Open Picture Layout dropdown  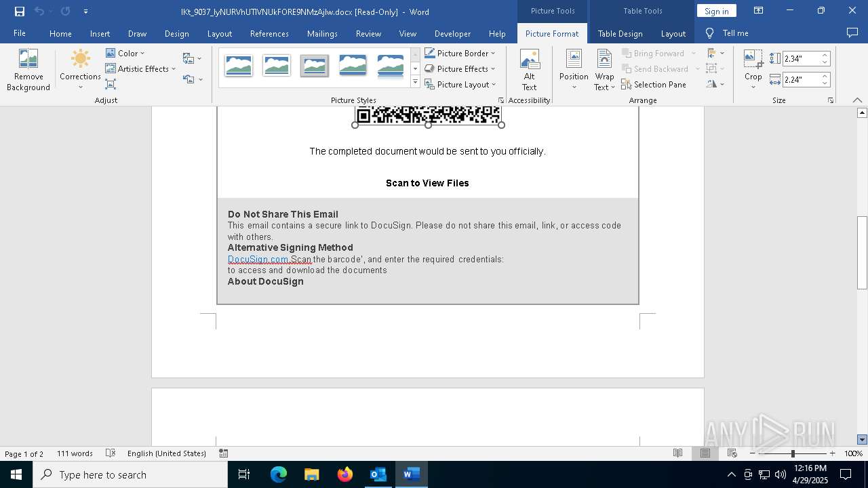coord(460,84)
